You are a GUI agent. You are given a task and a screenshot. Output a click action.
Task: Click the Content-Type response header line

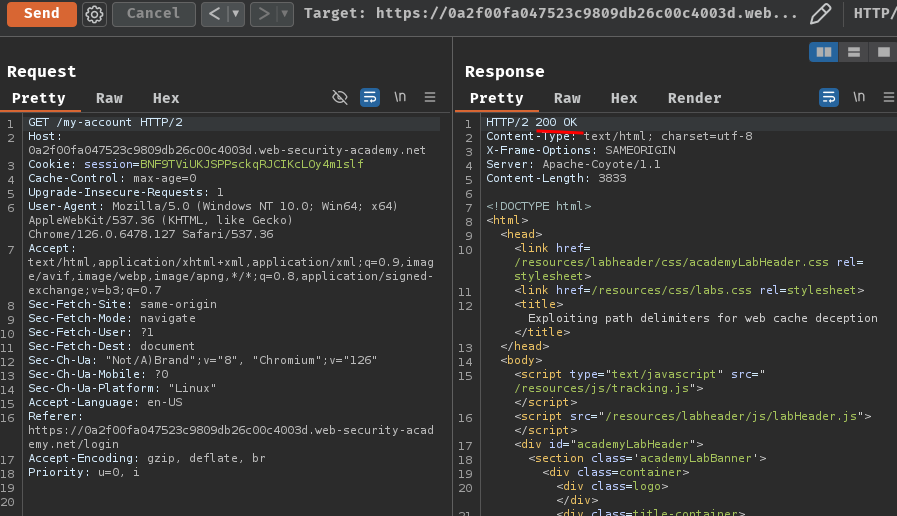[x=619, y=136]
